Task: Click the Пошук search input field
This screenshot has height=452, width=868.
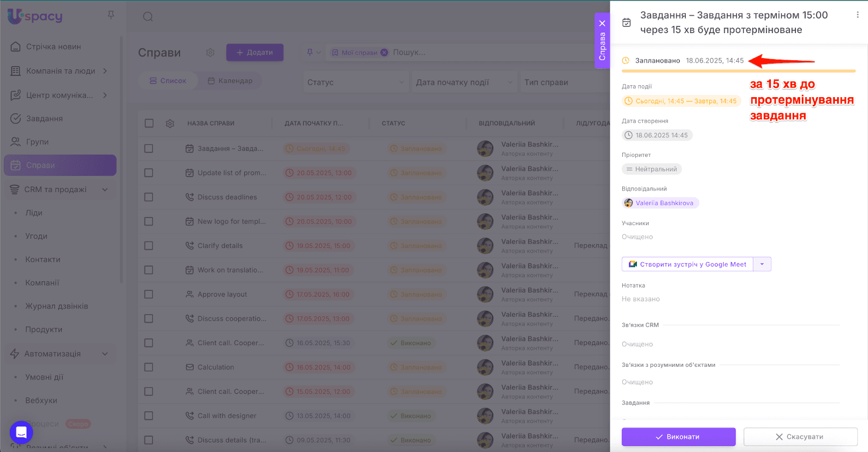Action: [x=434, y=53]
